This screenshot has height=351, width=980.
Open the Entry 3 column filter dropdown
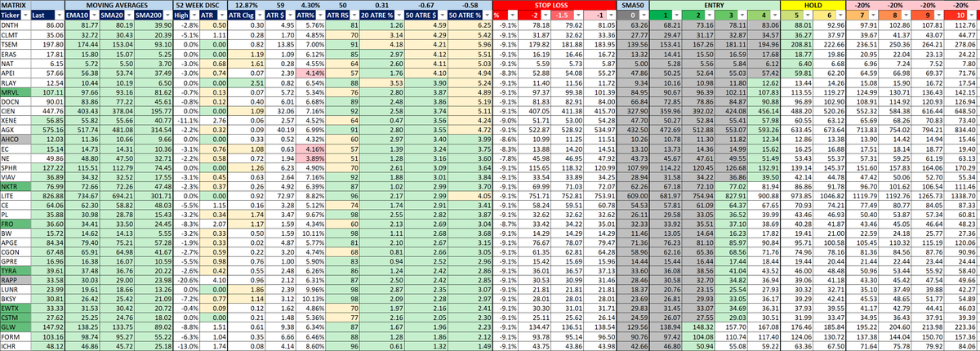coord(742,16)
